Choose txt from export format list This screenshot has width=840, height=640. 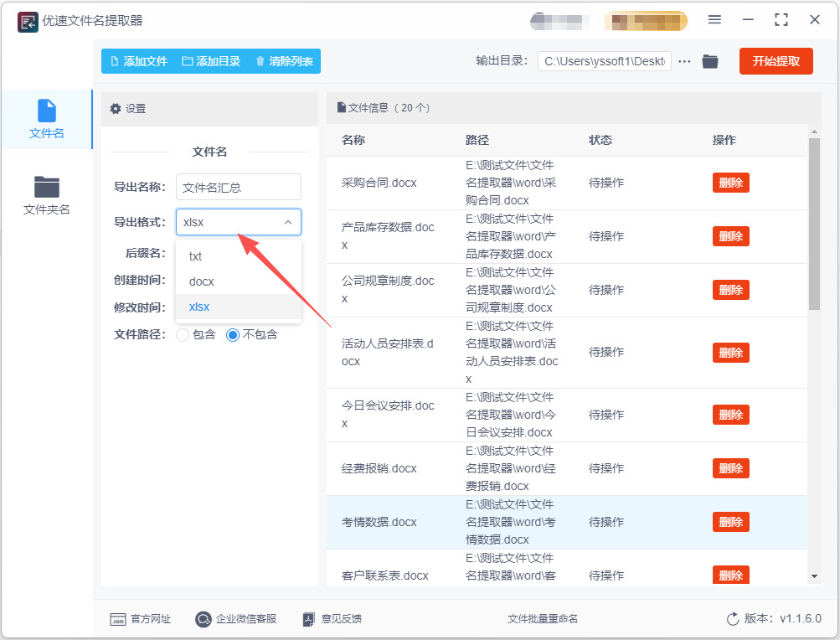coord(239,256)
